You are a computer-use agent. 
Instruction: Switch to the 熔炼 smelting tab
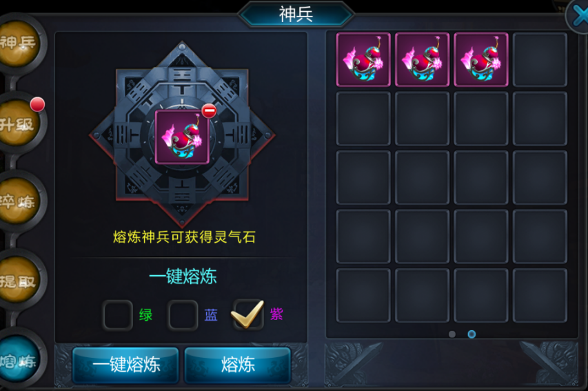click(18, 359)
